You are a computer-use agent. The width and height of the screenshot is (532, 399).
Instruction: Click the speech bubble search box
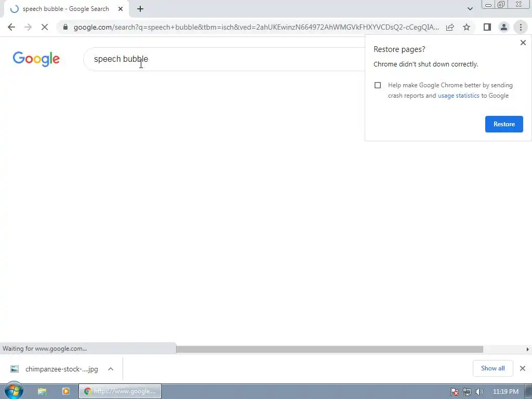(224, 59)
